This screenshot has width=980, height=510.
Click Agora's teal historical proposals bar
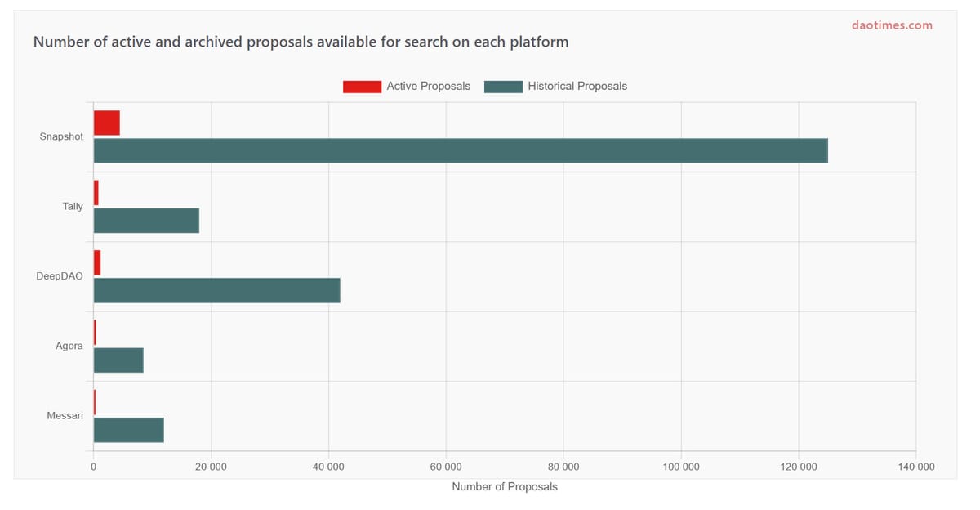118,360
